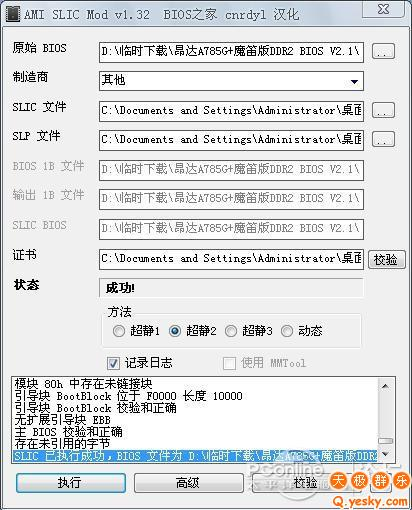The height and width of the screenshot is (510, 412).
Task: Click the log list scrollbar thumb
Action: (x=386, y=441)
